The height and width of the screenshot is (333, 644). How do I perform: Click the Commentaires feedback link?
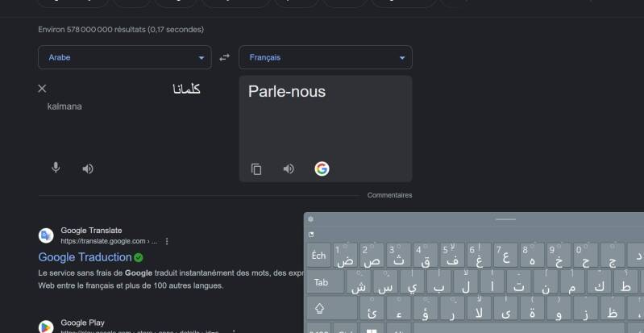[389, 195]
